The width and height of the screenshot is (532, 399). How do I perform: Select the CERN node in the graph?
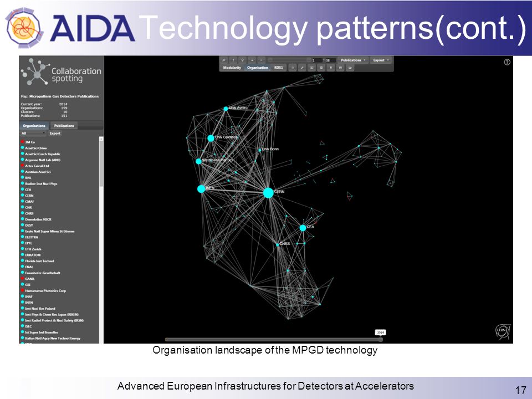coord(268,193)
